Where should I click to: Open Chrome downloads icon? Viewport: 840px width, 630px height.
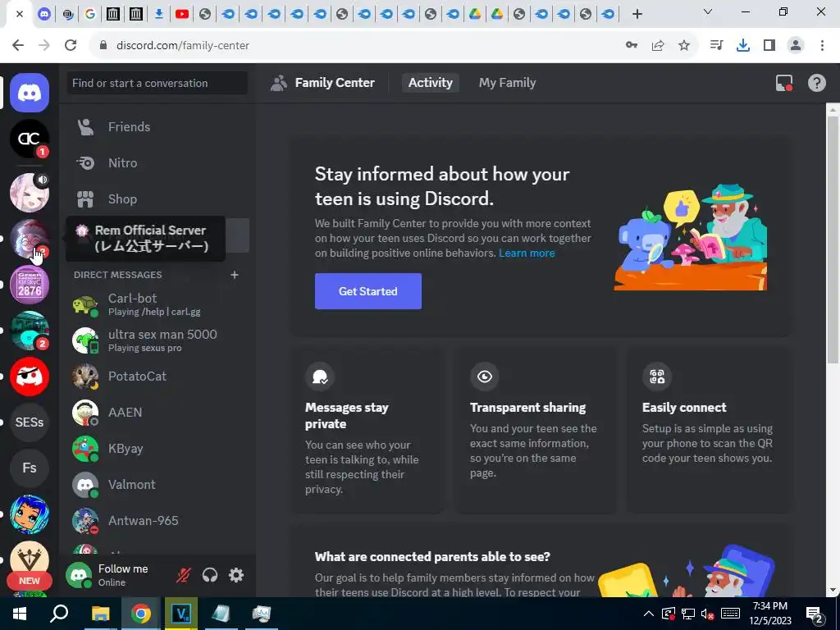[743, 45]
